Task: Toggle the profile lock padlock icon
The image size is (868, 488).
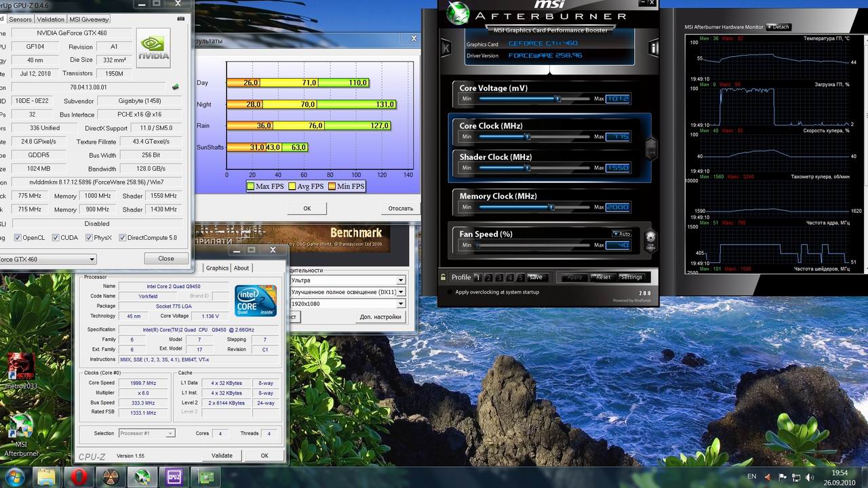Action: click(443, 277)
